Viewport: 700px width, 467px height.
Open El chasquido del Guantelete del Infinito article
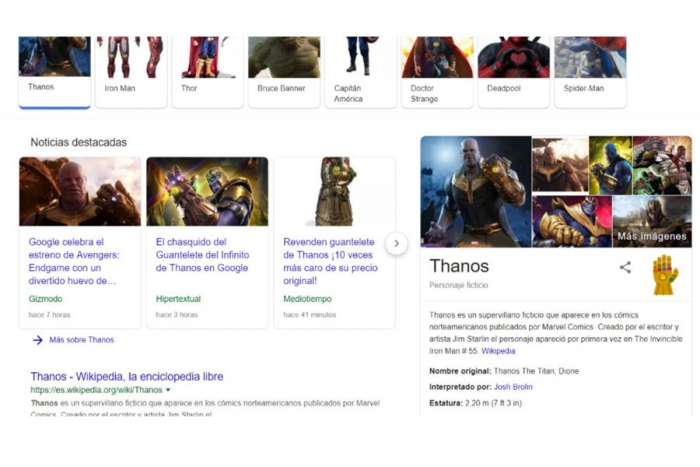coord(202,255)
